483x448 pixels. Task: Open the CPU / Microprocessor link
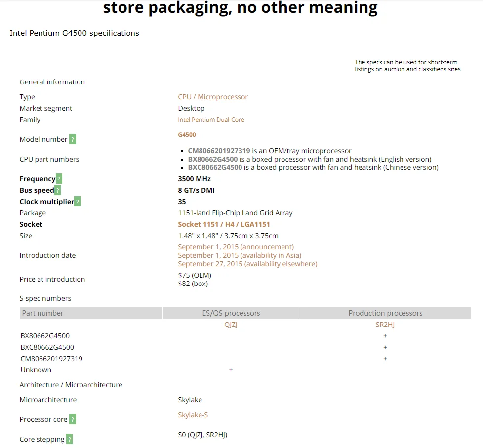point(213,97)
